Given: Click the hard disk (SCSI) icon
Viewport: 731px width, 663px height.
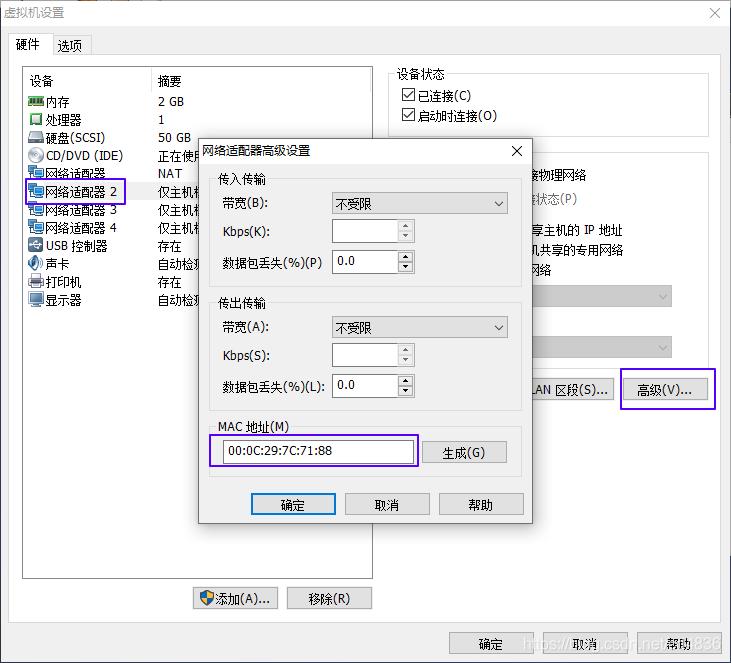Looking at the screenshot, I should pos(35,137).
